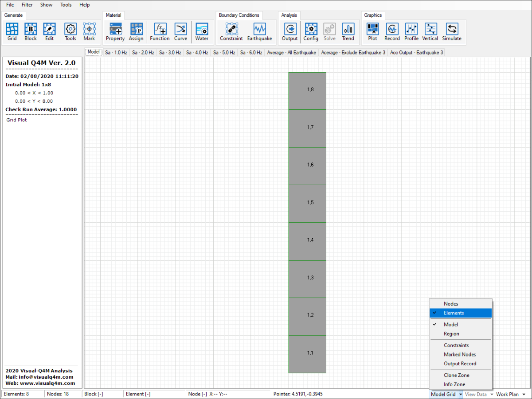
Task: Click the www.visualq4m.com web address
Action: click(47, 383)
